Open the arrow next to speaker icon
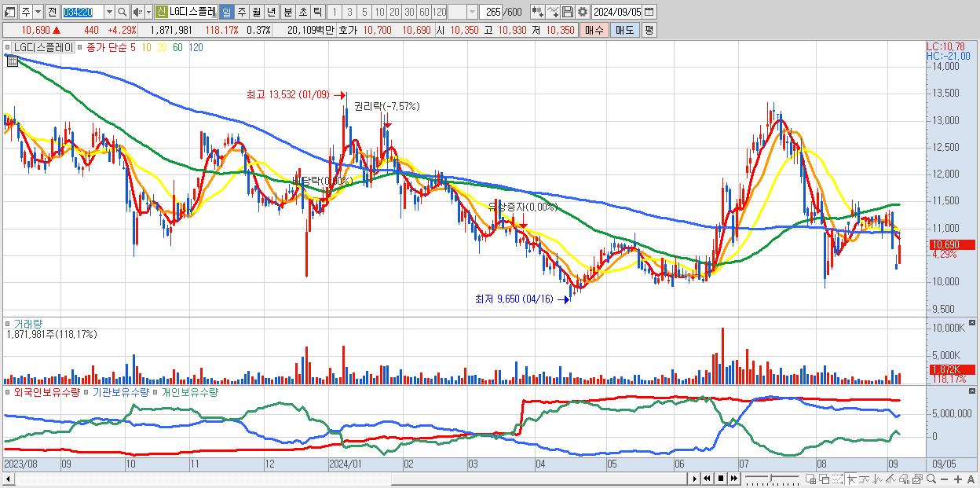980x488 pixels. (x=148, y=12)
